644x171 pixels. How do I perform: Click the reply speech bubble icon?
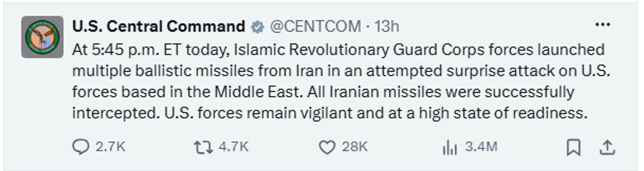tap(80, 147)
